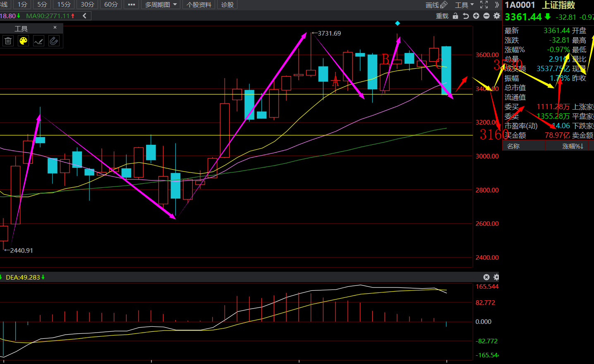Image resolution: width=594 pixels, height=364 pixels.
Task: Expand the 多周期图 dropdown
Action: tap(161, 5)
